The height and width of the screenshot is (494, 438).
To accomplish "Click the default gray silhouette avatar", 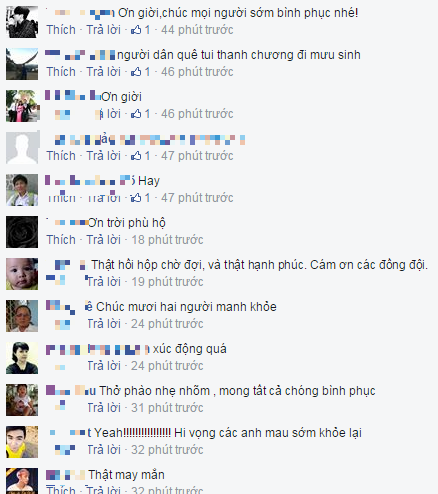I will tap(22, 148).
